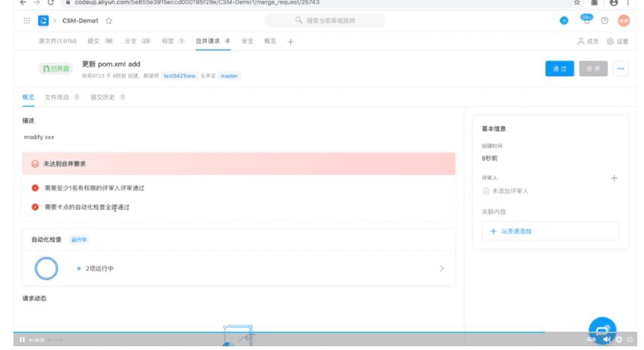The image size is (644, 350).
Task: Click the master target branch tag
Action: (229, 76)
